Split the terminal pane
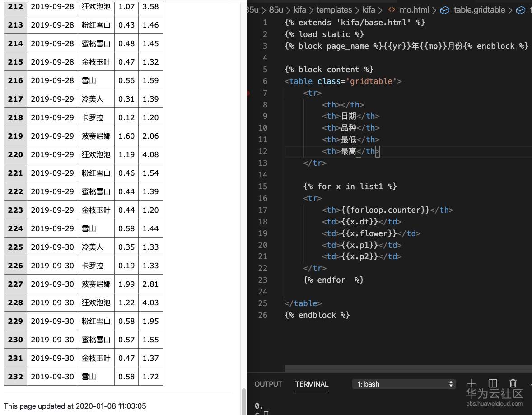This screenshot has height=415, width=532. 493,383
